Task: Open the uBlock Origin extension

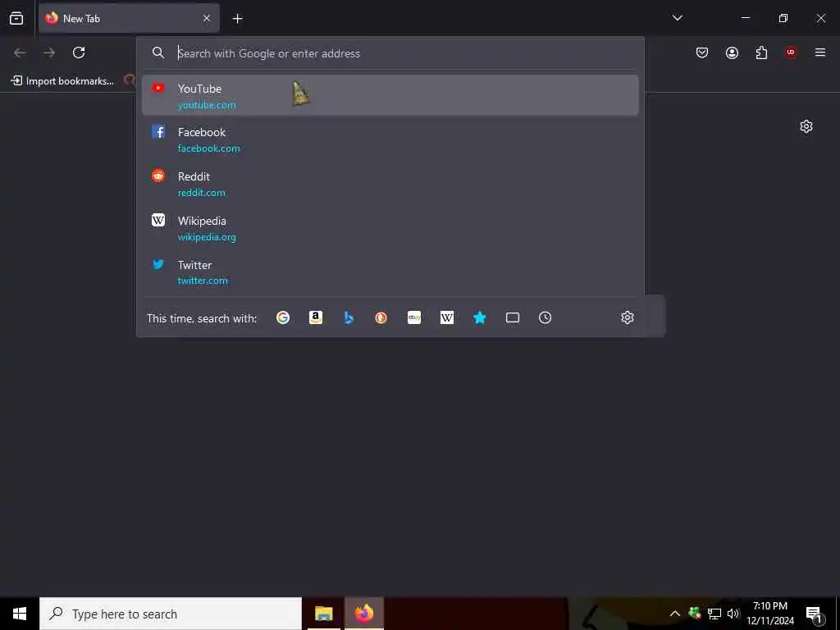Action: 791,52
